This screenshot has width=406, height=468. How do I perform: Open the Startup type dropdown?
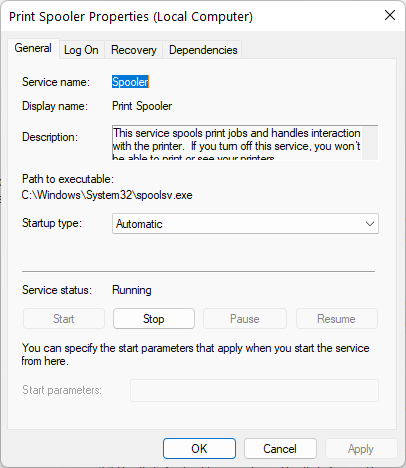coord(245,224)
